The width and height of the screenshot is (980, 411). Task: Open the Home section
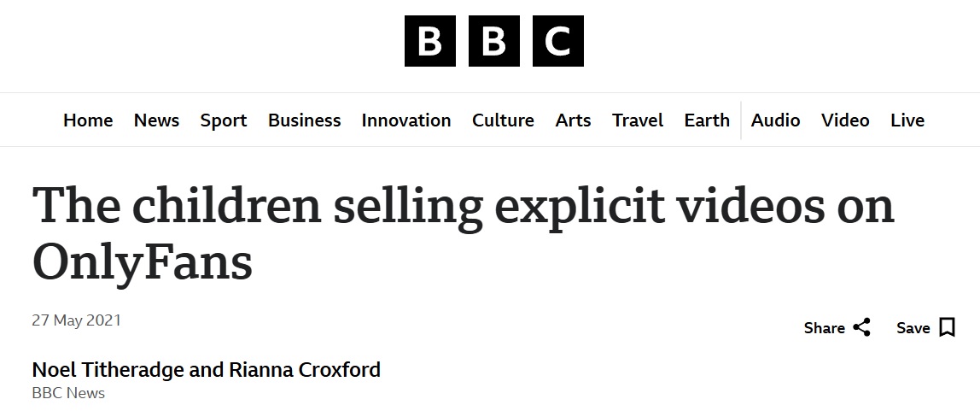coord(88,120)
